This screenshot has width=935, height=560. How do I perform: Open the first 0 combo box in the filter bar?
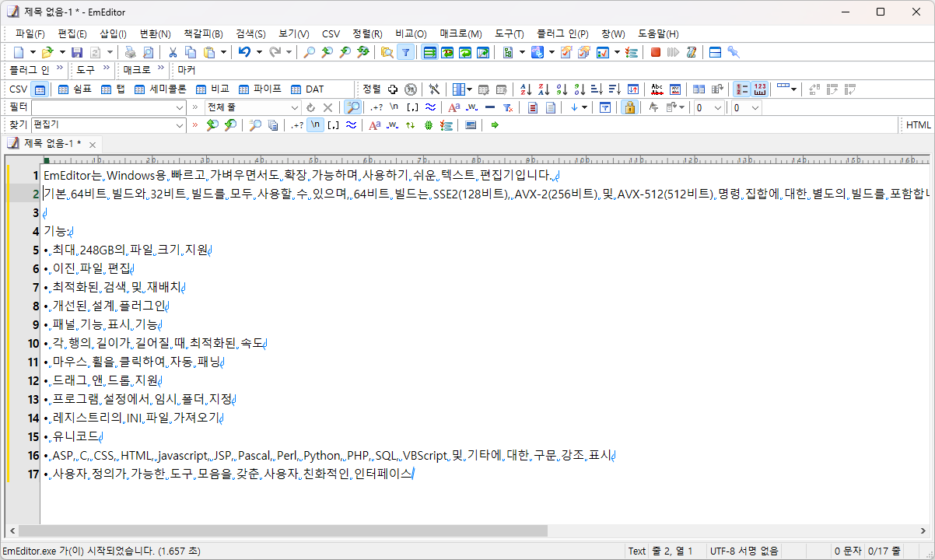(x=709, y=107)
